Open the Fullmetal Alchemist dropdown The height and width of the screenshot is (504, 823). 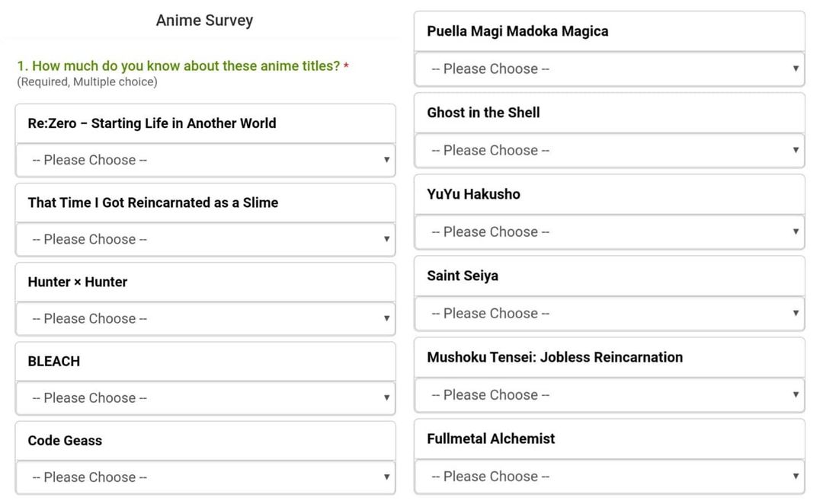(608, 476)
